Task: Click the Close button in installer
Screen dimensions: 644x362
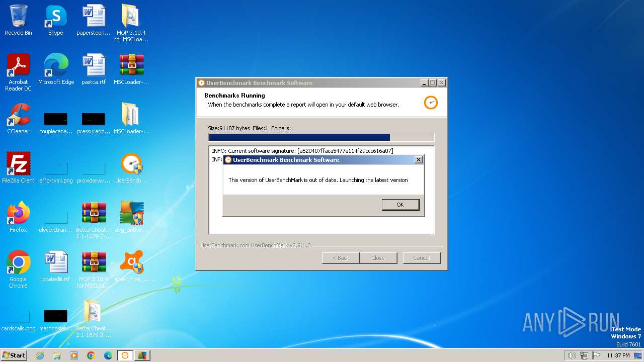Action: (x=378, y=258)
